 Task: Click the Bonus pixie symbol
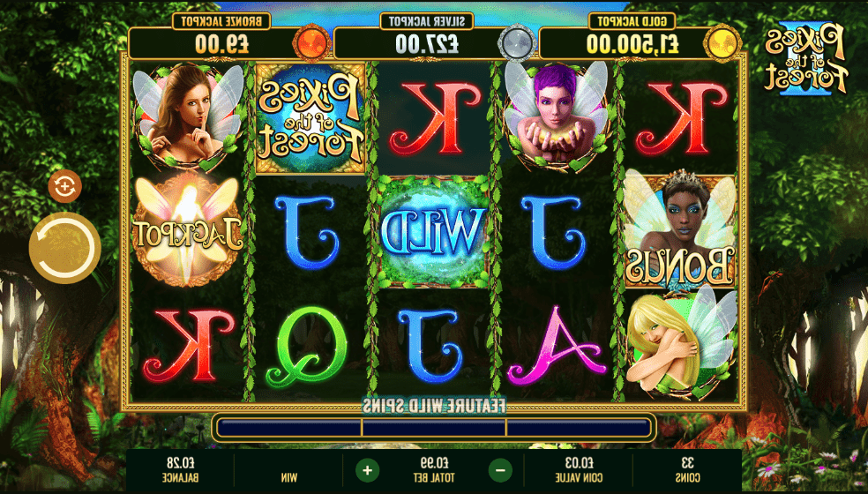pos(680,231)
